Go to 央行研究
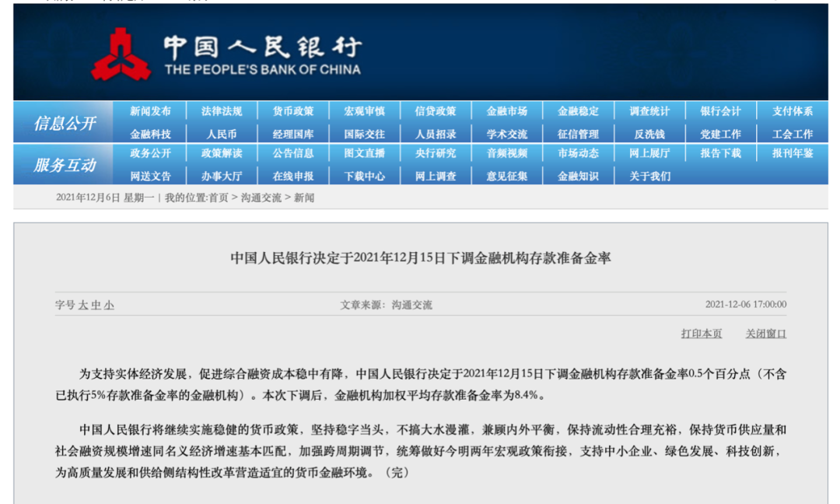This screenshot has height=504, width=840. (x=436, y=153)
